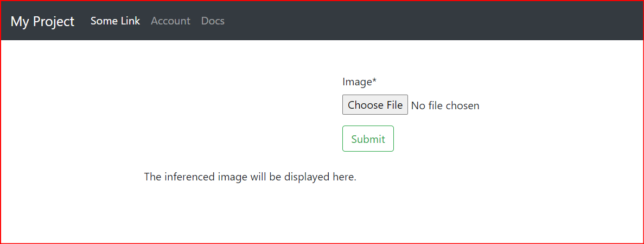Go to Some Link in navbar

click(115, 21)
